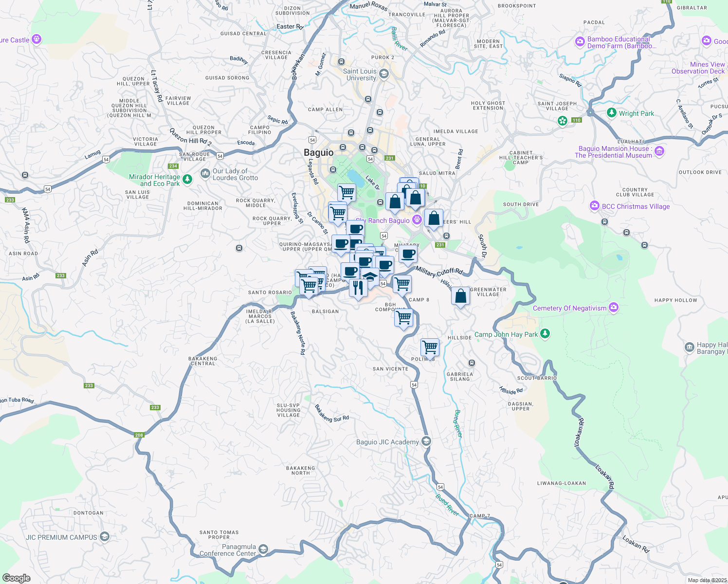Click the FAIRVIEW VILLAGE label
Viewport: 728px width, 584px height.
click(x=179, y=101)
